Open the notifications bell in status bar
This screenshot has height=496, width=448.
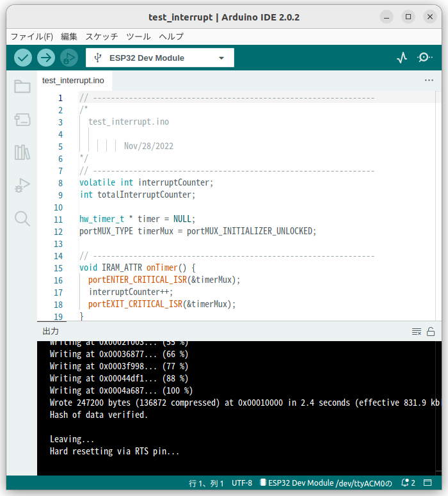(408, 483)
